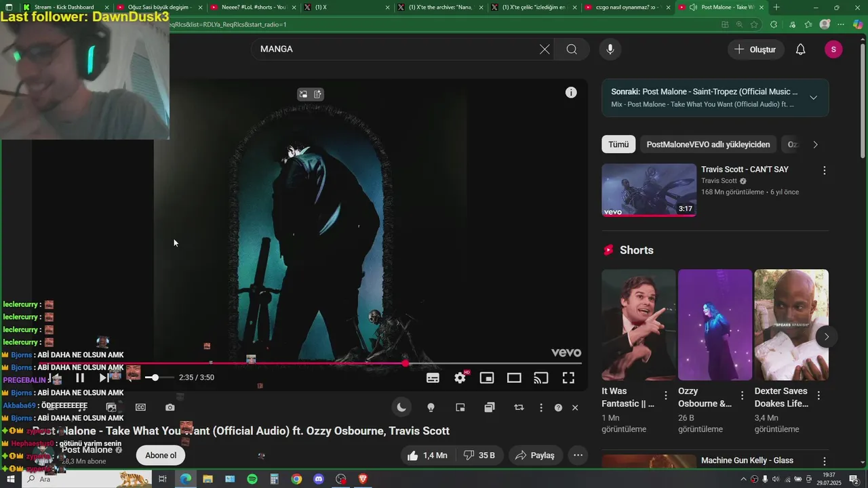Enter fullscreen in the video player
Screen dimensions: 868x488
(x=568, y=378)
